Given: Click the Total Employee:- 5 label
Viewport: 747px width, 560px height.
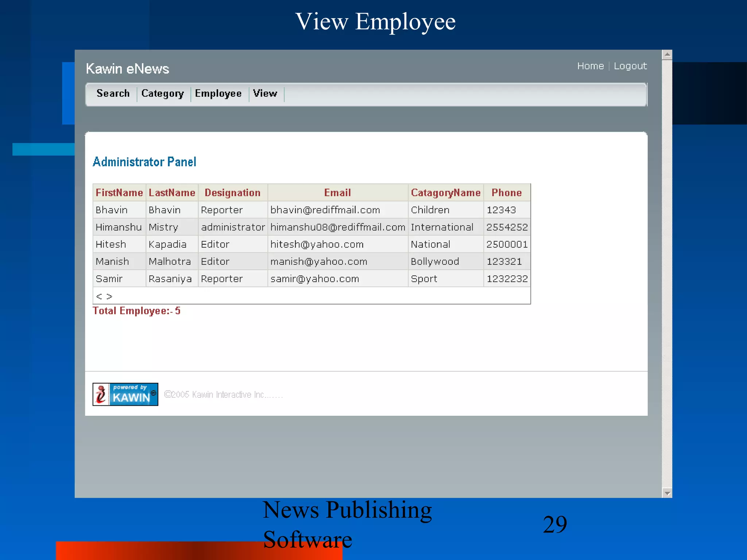Looking at the screenshot, I should tap(136, 311).
